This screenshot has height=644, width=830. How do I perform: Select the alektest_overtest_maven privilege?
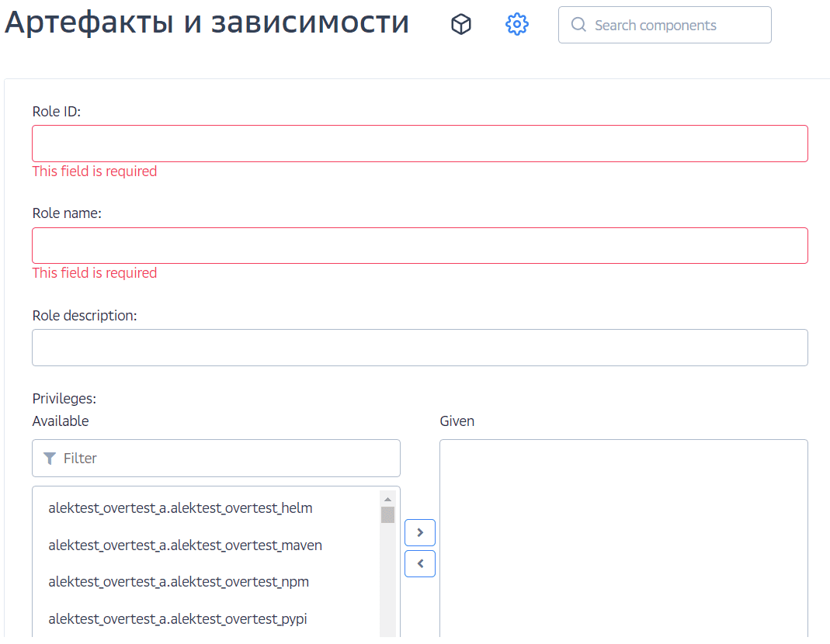click(x=185, y=545)
